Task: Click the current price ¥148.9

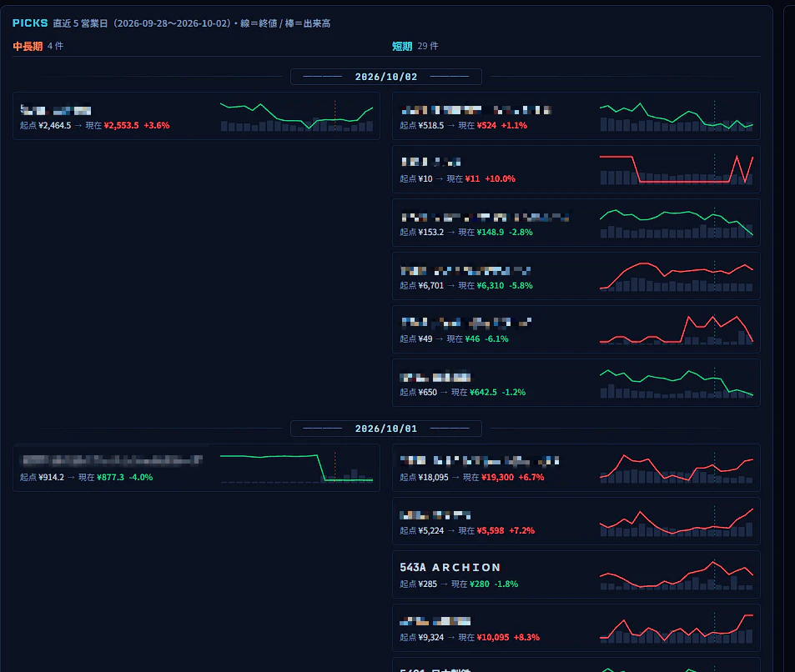Action: [x=491, y=232]
